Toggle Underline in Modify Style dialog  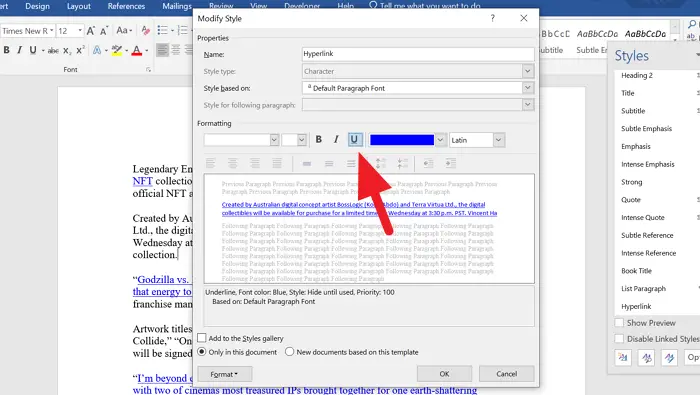(354, 140)
